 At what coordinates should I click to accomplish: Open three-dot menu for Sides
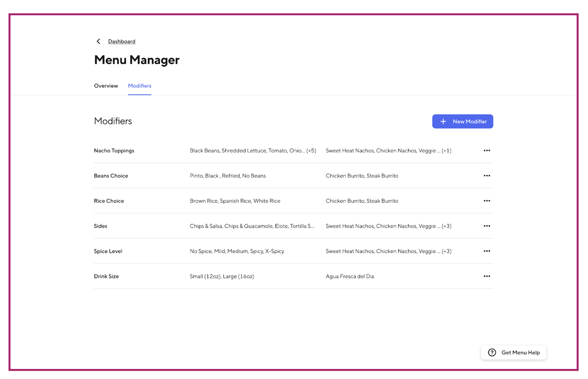487,226
